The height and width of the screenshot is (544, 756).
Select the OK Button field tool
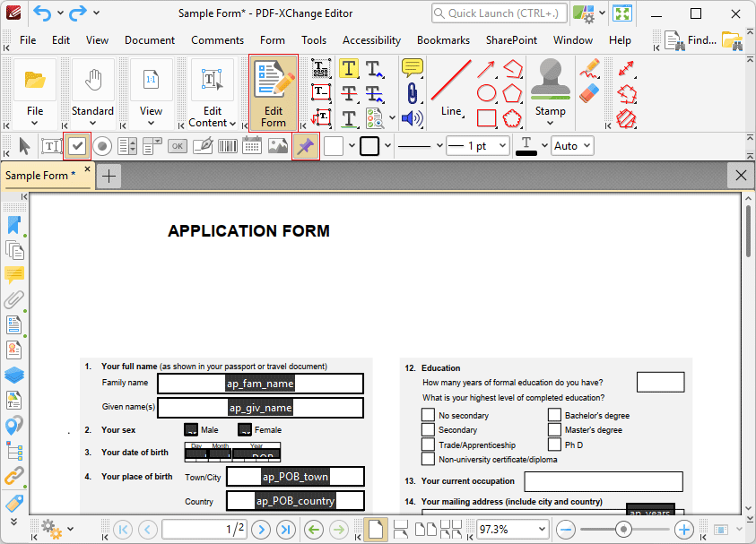click(x=178, y=146)
